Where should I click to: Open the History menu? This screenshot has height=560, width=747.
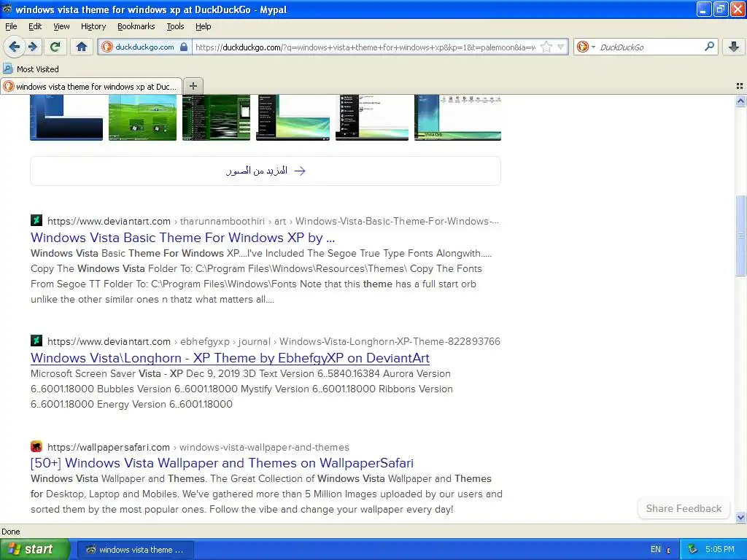point(93,26)
